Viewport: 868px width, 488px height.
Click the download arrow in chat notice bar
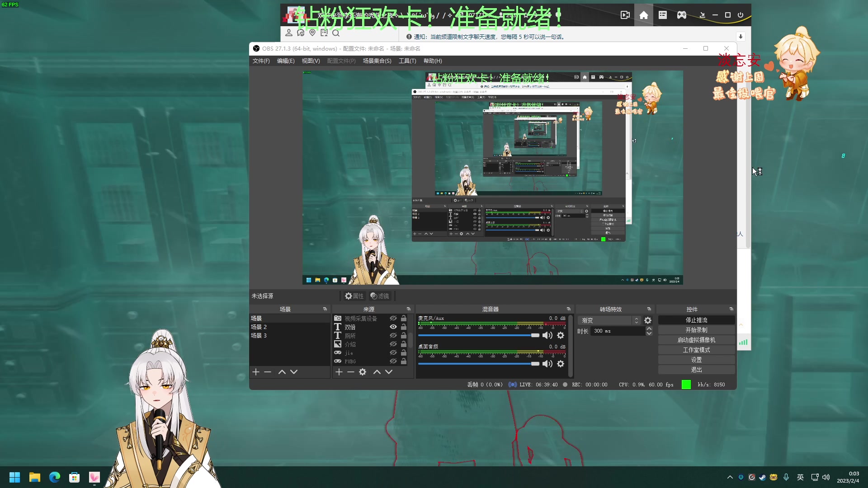(741, 37)
